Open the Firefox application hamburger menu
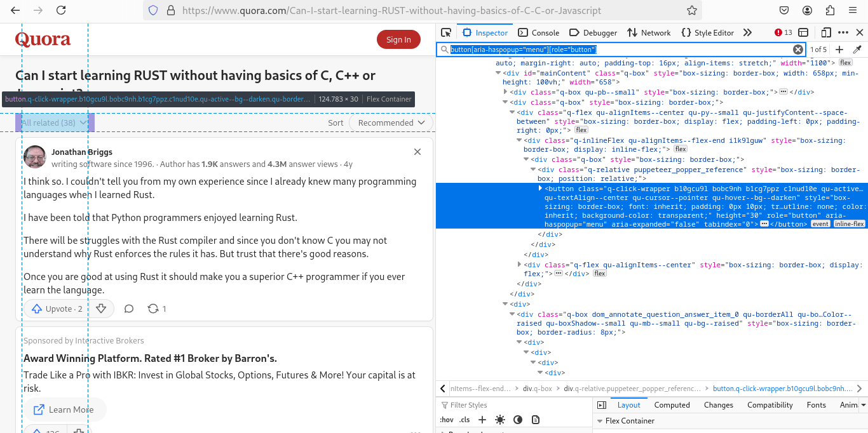 pos(853,10)
